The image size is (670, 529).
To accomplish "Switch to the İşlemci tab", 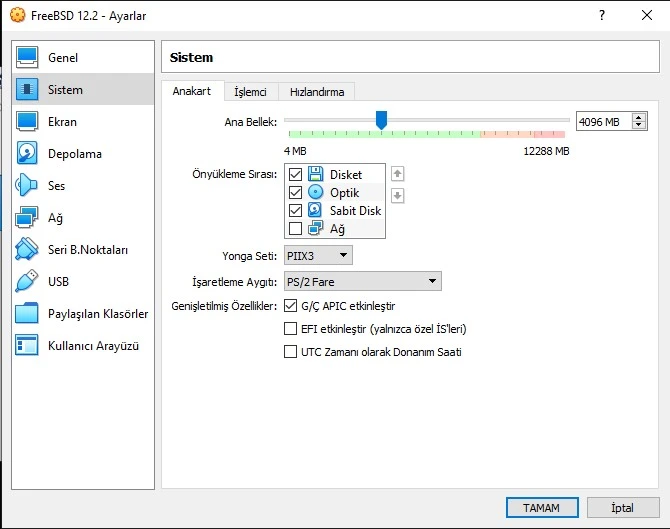I will tap(250, 91).
